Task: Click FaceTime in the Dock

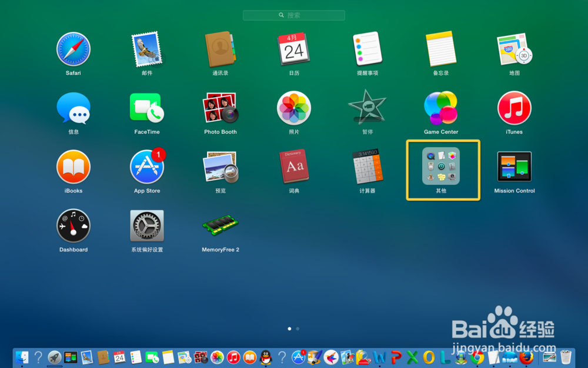Action: pyautogui.click(x=152, y=357)
